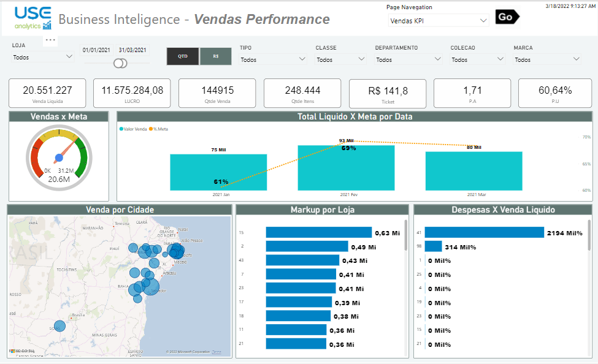Select the 2021 Fev bar in chart
This screenshot has height=364, width=598.
[x=346, y=167]
